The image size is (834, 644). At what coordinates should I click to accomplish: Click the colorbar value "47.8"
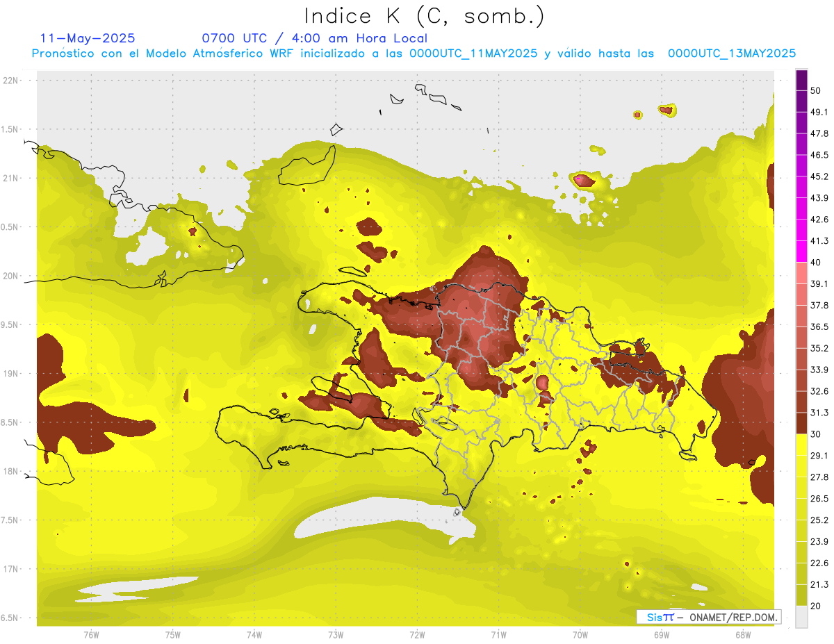(x=819, y=133)
